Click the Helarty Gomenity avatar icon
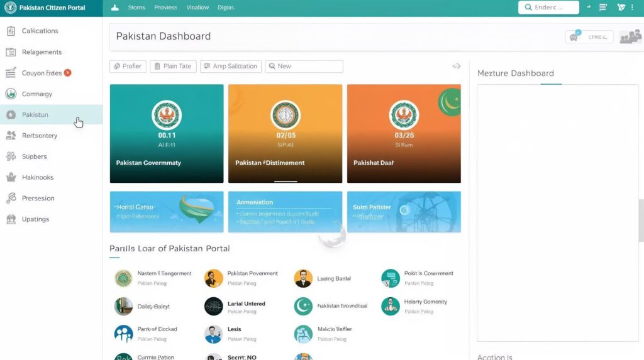The image size is (644, 360). coord(390,306)
